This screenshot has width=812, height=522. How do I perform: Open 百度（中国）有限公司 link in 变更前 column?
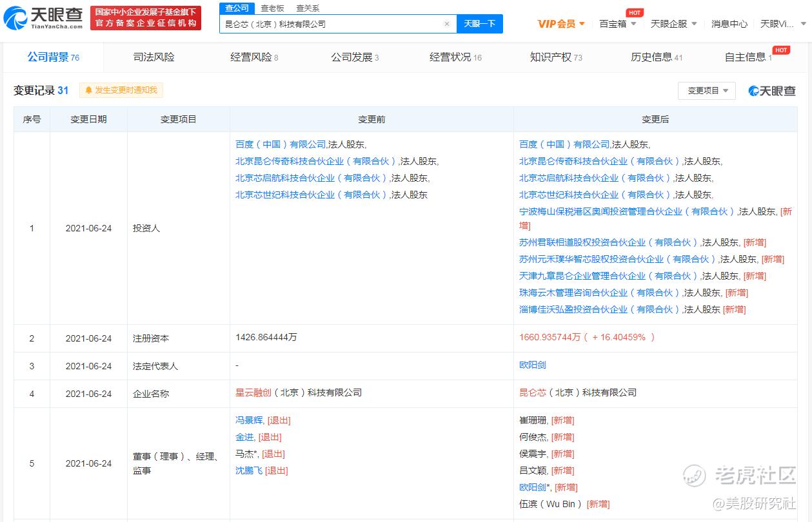[x=281, y=145]
